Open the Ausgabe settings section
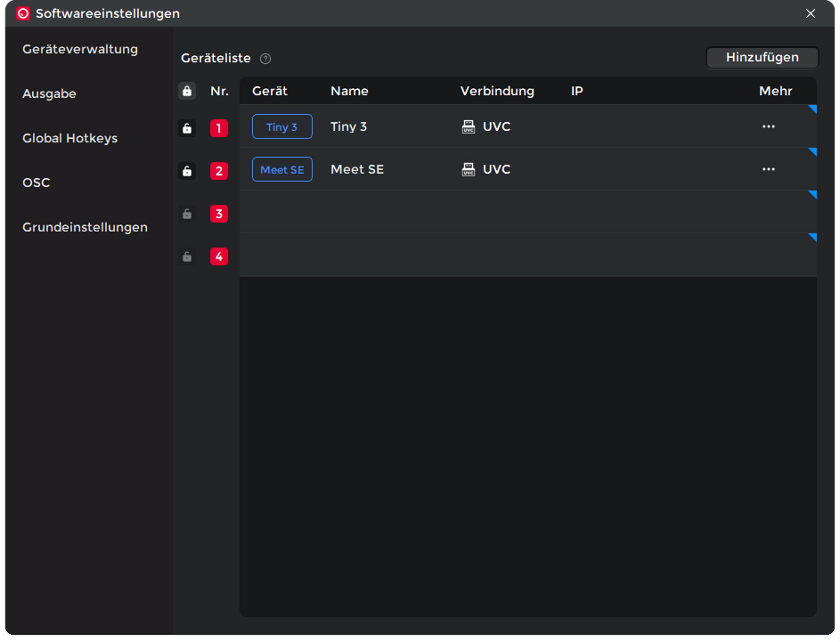 [x=49, y=94]
